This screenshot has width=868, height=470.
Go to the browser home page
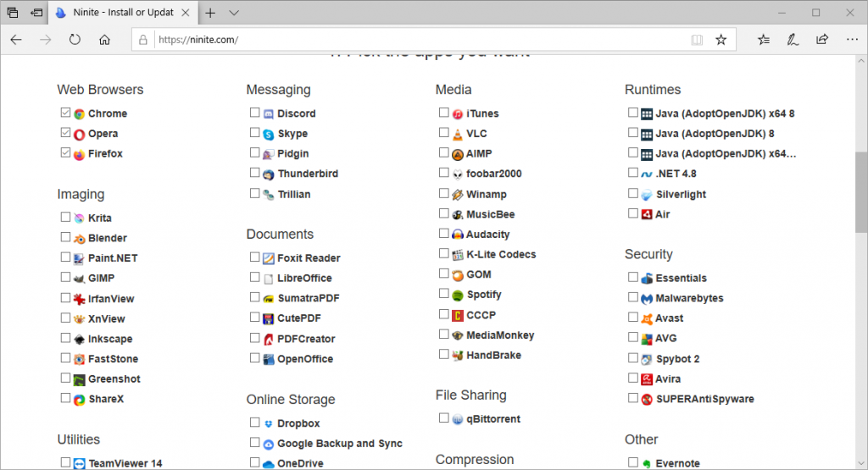coord(104,40)
